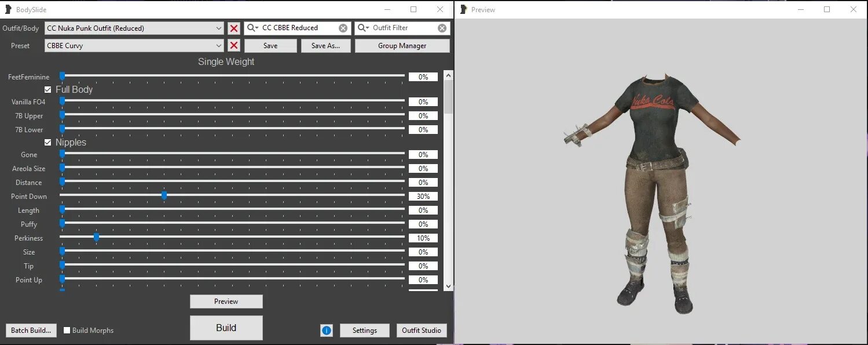Enable the Build Morphs checkbox
Viewport: 868px width, 345px height.
click(x=67, y=331)
